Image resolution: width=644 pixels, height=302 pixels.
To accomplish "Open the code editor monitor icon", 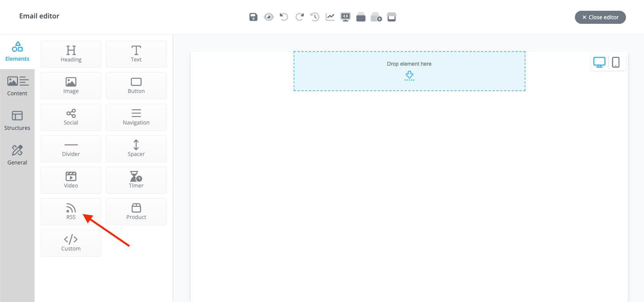I will 345,17.
